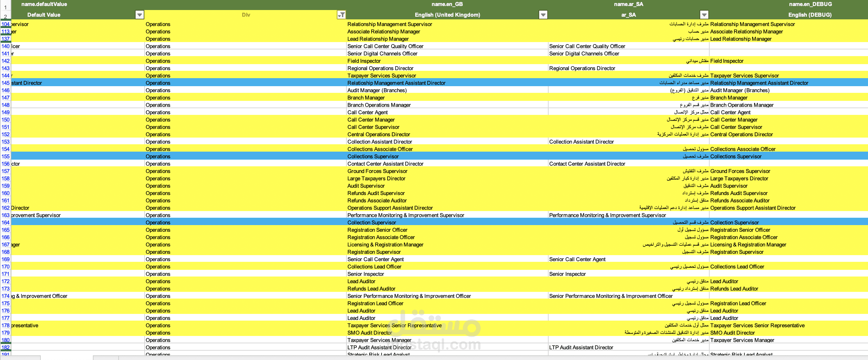Image resolution: width=868 pixels, height=360 pixels.
Task: Click Refunds Audit Supervisor in en_GB column
Action: 376,193
